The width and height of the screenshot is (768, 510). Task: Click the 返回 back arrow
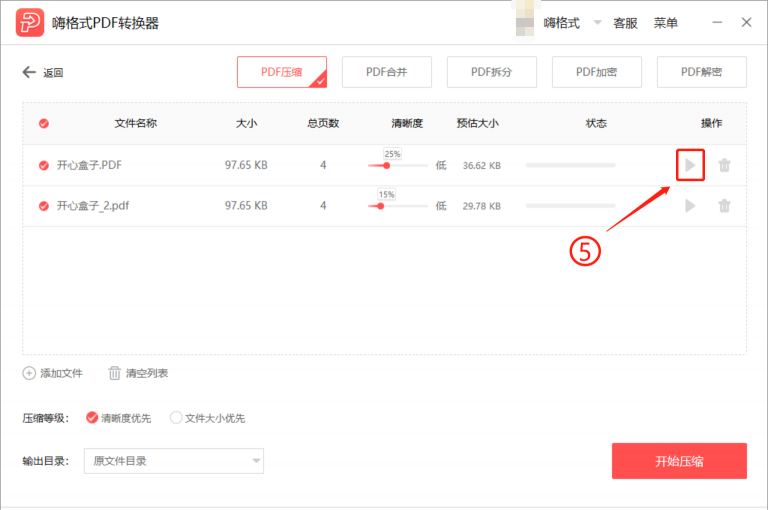tap(29, 73)
